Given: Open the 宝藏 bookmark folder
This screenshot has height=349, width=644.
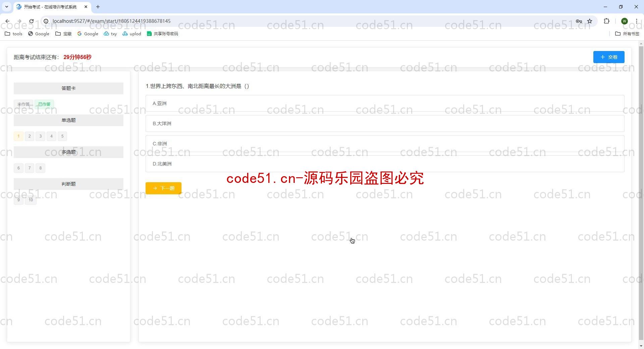Looking at the screenshot, I should coord(63,34).
